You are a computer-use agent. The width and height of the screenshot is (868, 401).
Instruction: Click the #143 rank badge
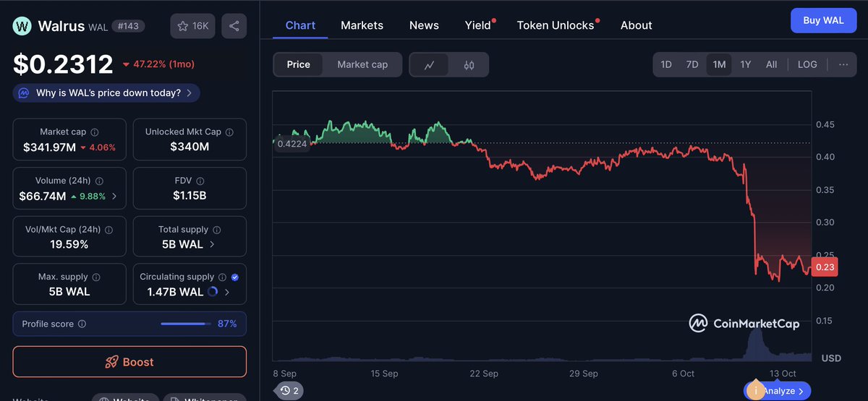point(129,26)
